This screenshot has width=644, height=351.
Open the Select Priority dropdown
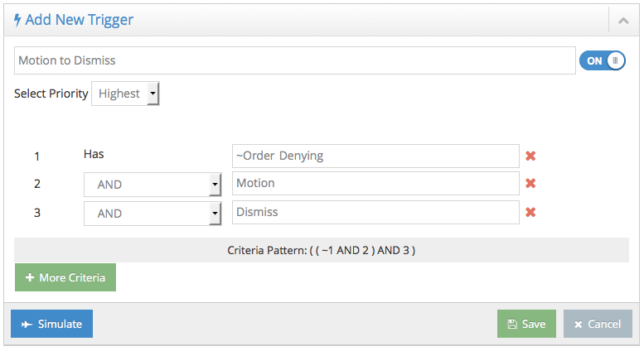125,94
